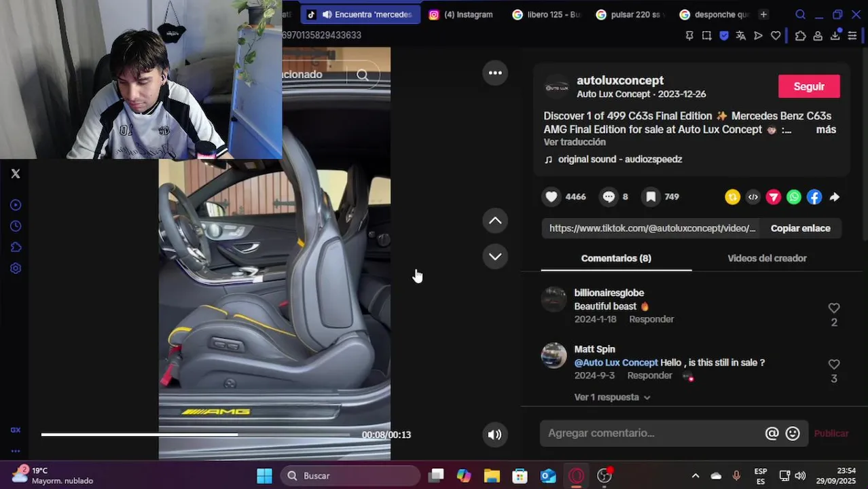
Task: Open original sound - audiozspeedz link
Action: 619,159
